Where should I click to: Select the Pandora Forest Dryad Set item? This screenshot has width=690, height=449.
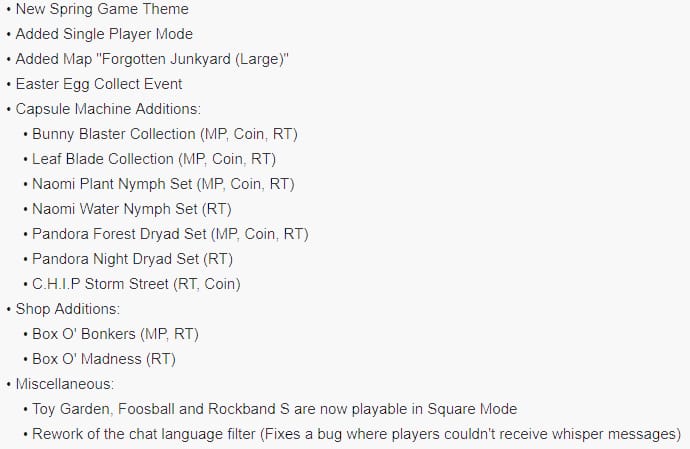tap(170, 234)
